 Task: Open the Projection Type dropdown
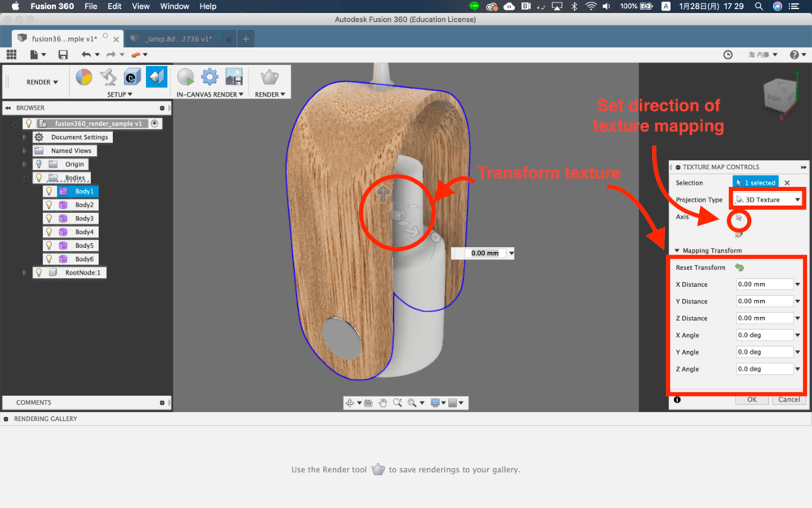click(767, 199)
